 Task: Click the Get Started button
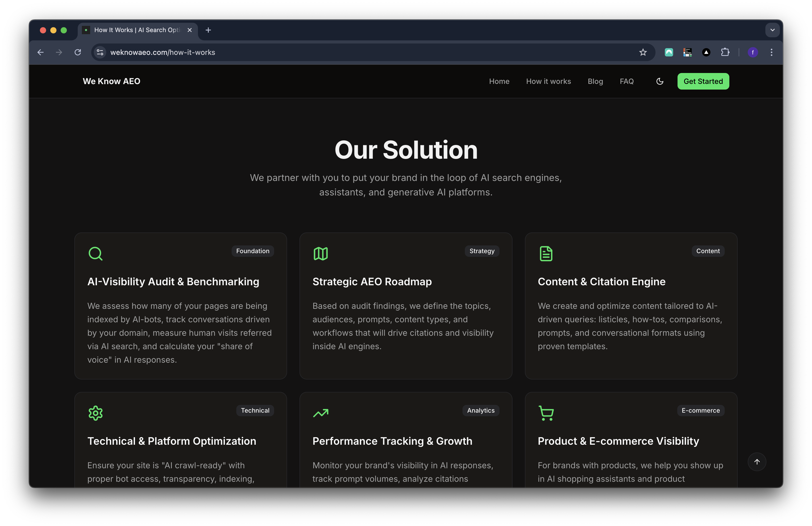(703, 81)
